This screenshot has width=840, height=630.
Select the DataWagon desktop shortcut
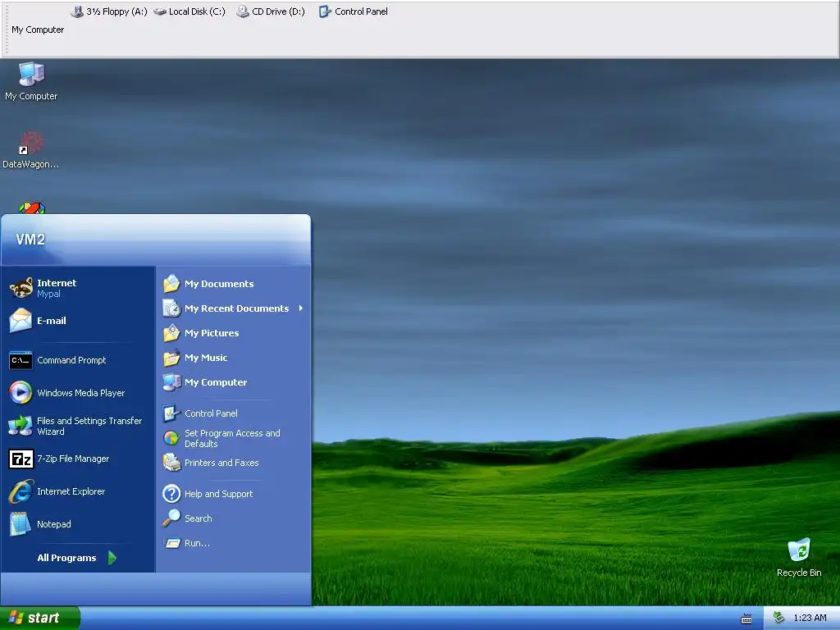[30, 151]
